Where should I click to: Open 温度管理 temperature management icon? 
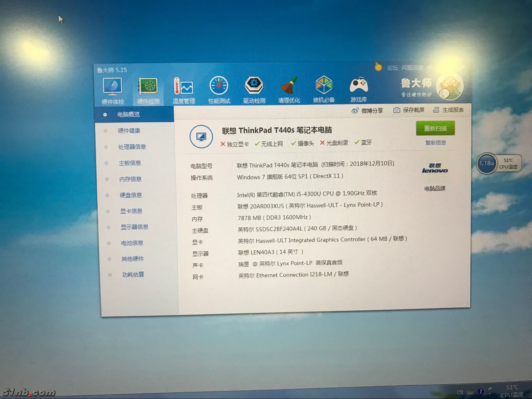[x=183, y=87]
